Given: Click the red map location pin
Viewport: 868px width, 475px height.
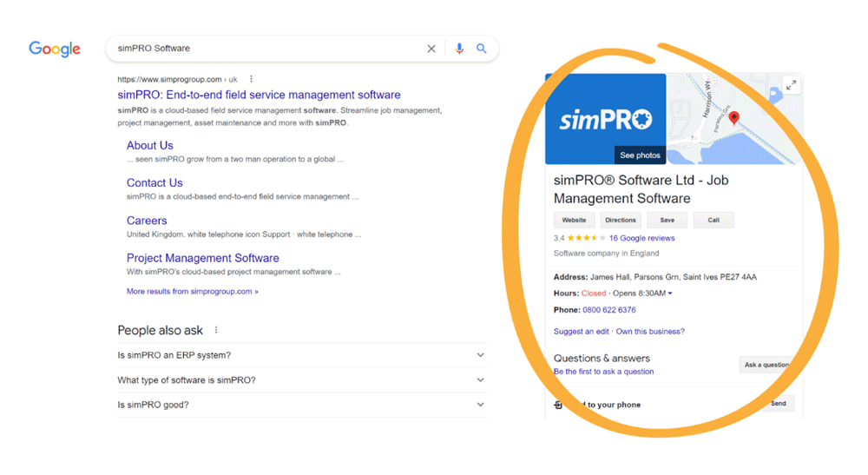Looking at the screenshot, I should point(734,118).
